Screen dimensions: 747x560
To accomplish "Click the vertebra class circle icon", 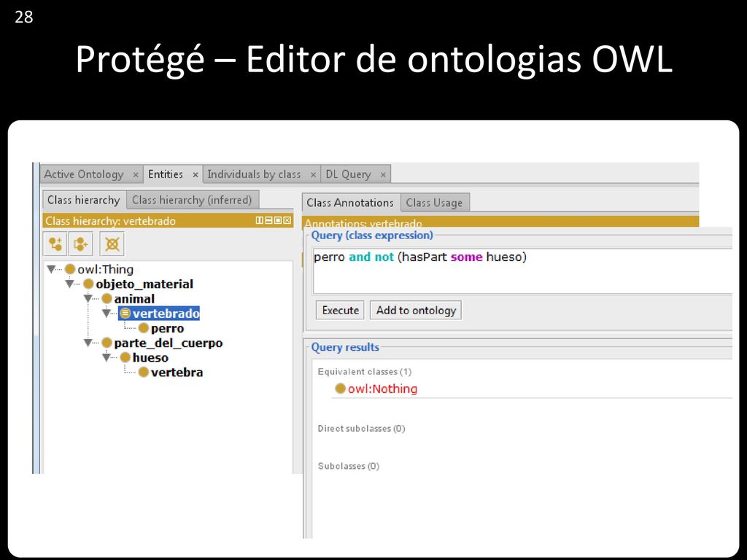I will [x=144, y=373].
